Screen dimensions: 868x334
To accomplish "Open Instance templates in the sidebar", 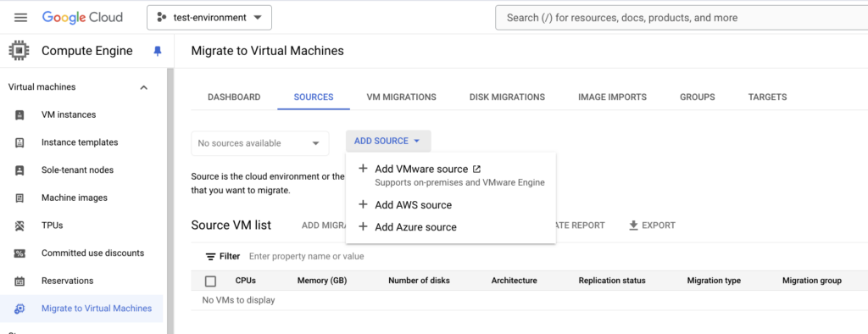I will [80, 142].
